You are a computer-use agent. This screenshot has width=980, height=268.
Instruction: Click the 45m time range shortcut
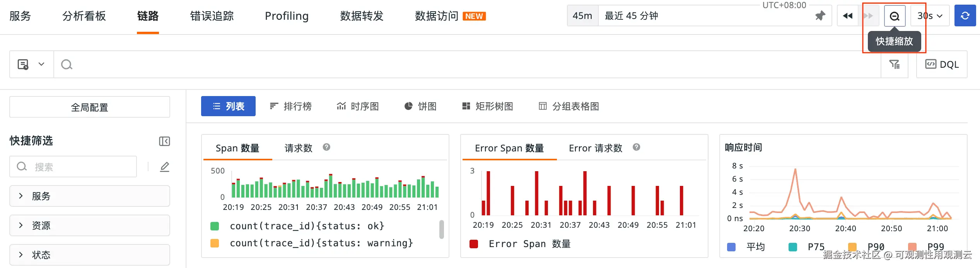pyautogui.click(x=582, y=16)
